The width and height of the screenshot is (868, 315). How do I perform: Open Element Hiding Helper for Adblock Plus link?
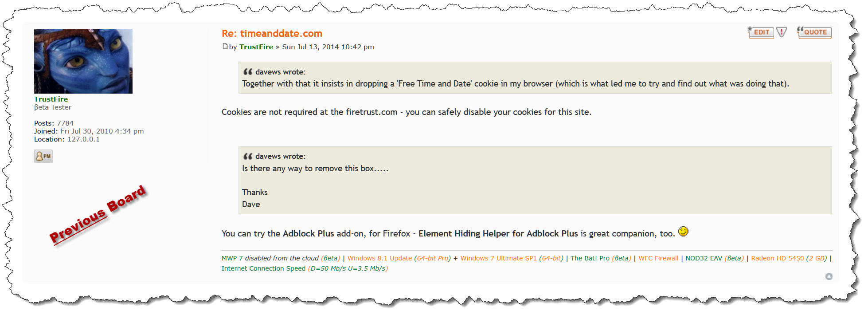click(x=498, y=233)
